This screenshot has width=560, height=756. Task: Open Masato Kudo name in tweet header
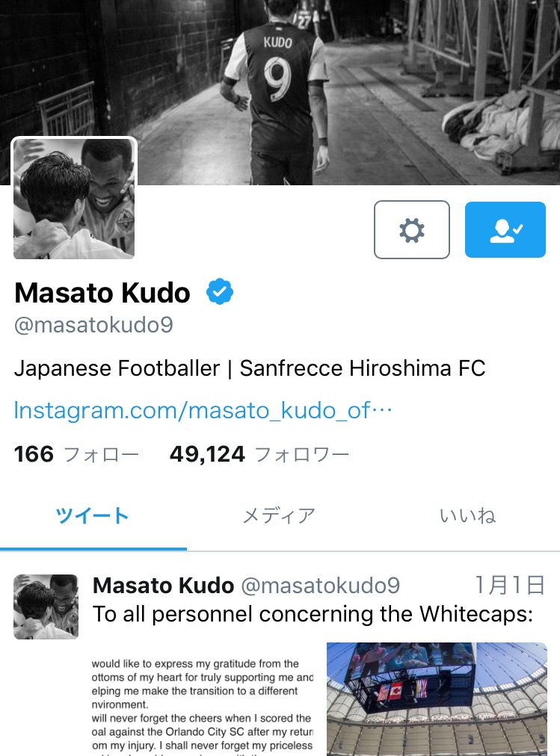[x=163, y=586]
